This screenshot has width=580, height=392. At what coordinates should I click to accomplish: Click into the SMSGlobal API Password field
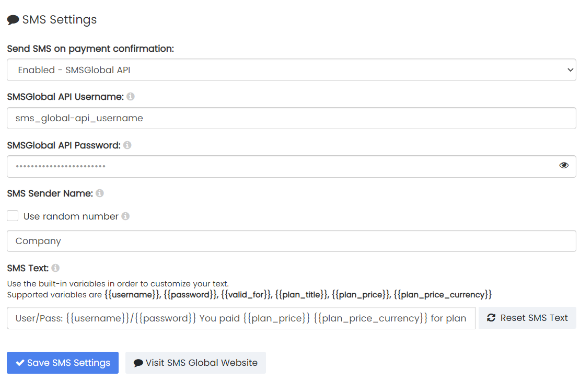click(292, 166)
